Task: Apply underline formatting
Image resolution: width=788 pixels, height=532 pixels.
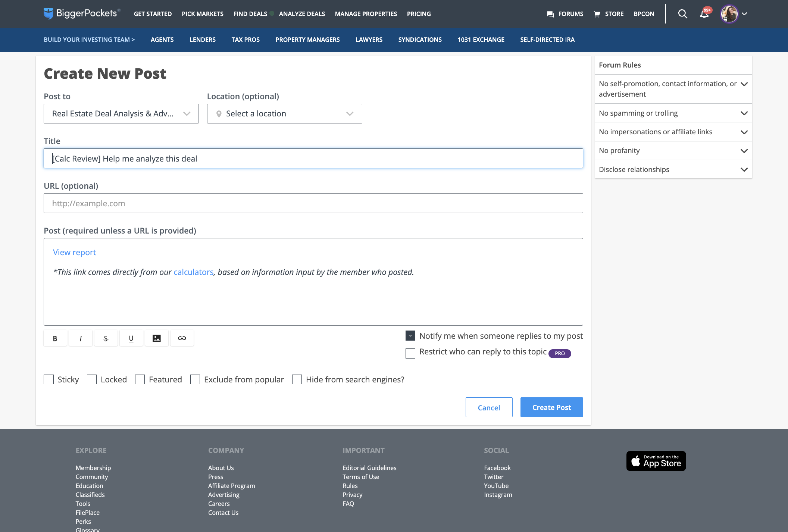Action: point(131,338)
